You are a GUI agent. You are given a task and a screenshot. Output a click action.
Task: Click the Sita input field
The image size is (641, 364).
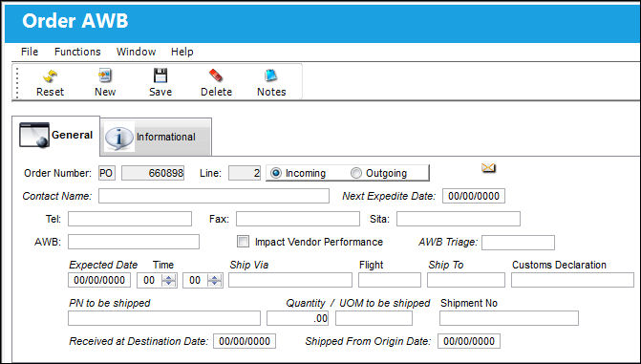tap(459, 219)
